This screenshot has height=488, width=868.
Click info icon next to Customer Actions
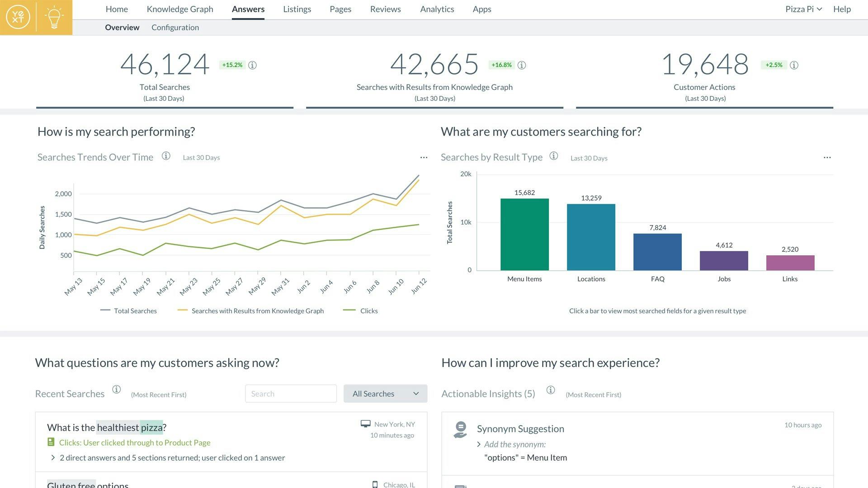794,65
